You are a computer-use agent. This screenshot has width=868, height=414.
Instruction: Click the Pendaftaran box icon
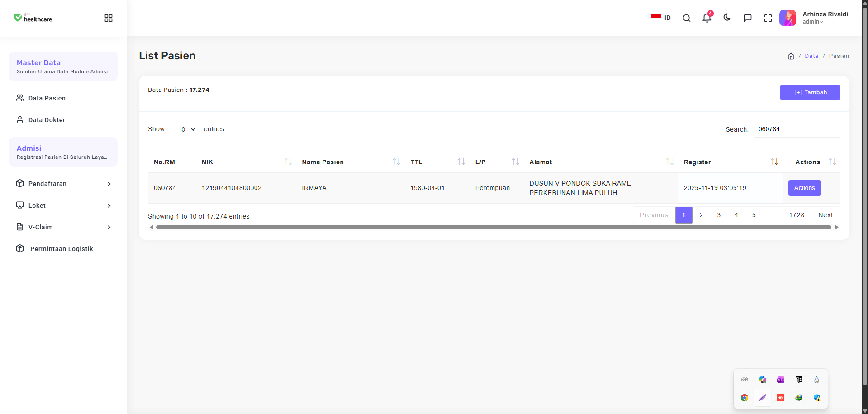pos(20,183)
